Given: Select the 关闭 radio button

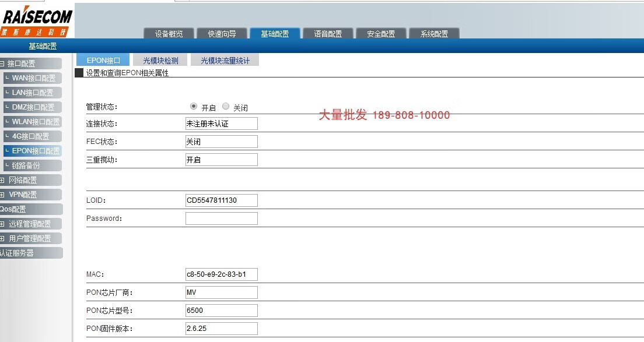Looking at the screenshot, I should point(226,107).
